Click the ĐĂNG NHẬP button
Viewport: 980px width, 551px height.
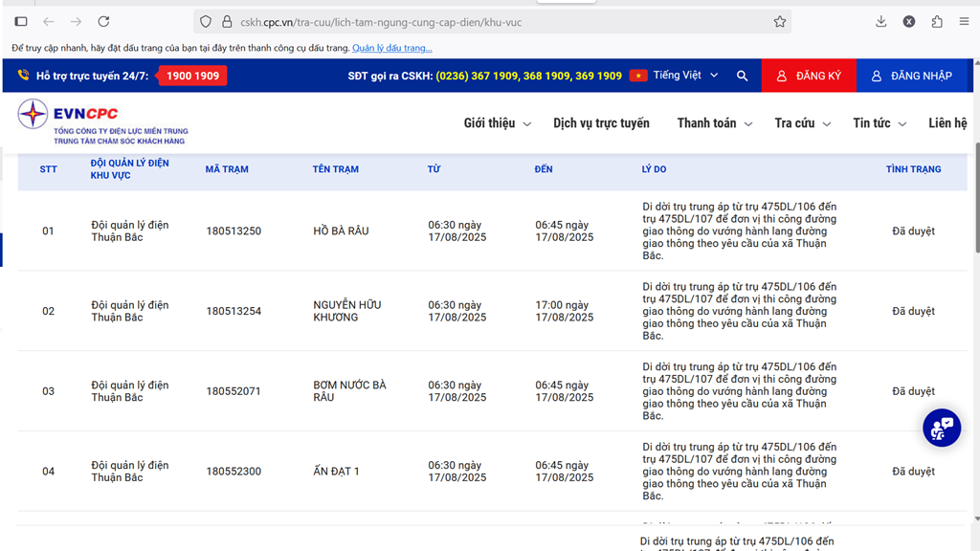coord(911,76)
